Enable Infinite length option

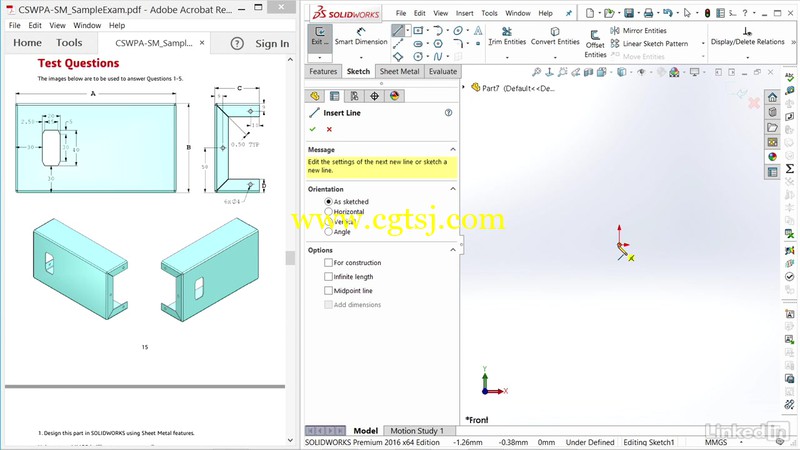coord(328,277)
